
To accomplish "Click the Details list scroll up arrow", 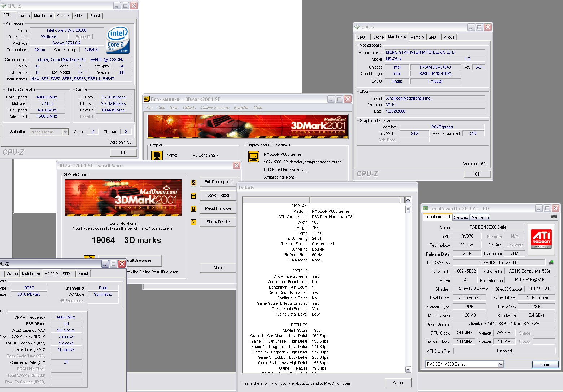I will click(x=408, y=200).
